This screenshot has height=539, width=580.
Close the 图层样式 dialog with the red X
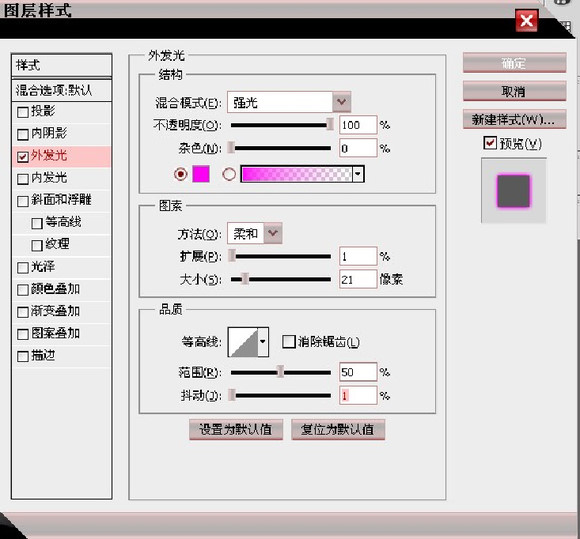pyautogui.click(x=526, y=20)
